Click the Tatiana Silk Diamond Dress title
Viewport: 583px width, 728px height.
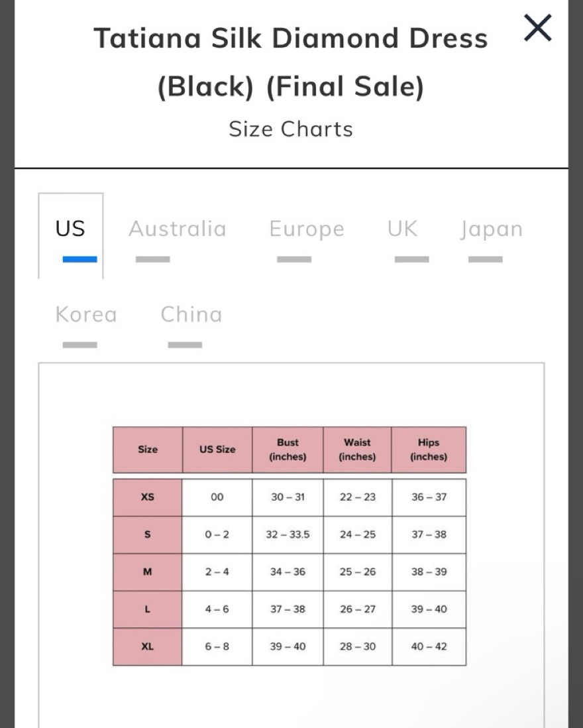click(x=291, y=62)
